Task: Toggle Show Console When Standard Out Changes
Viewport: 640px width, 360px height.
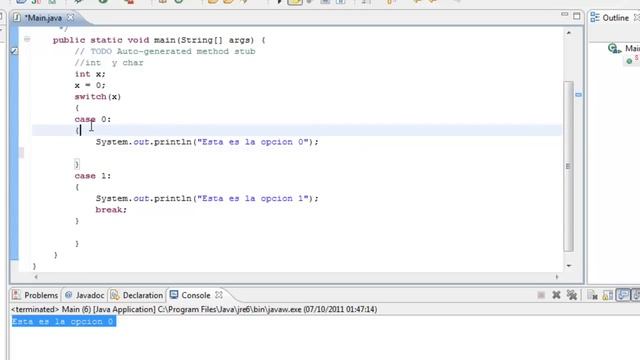Action: (x=623, y=295)
